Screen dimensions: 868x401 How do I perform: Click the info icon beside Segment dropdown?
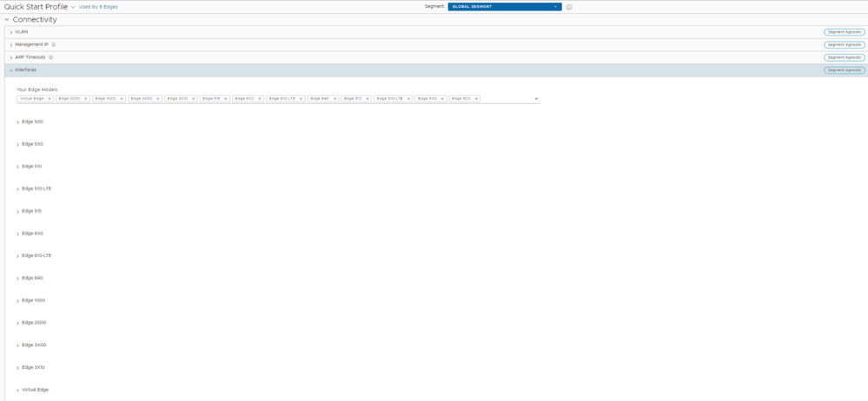569,7
